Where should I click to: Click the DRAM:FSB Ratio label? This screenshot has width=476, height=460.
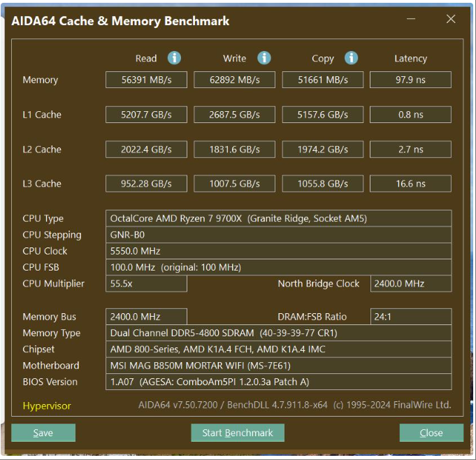pos(312,317)
